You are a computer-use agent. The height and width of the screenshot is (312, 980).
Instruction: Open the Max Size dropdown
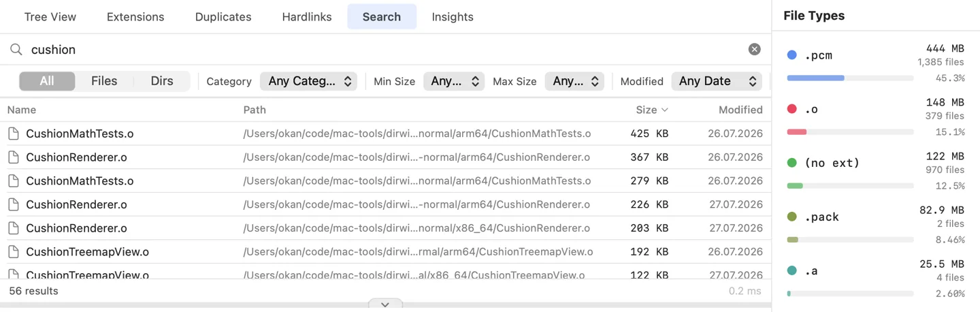574,81
